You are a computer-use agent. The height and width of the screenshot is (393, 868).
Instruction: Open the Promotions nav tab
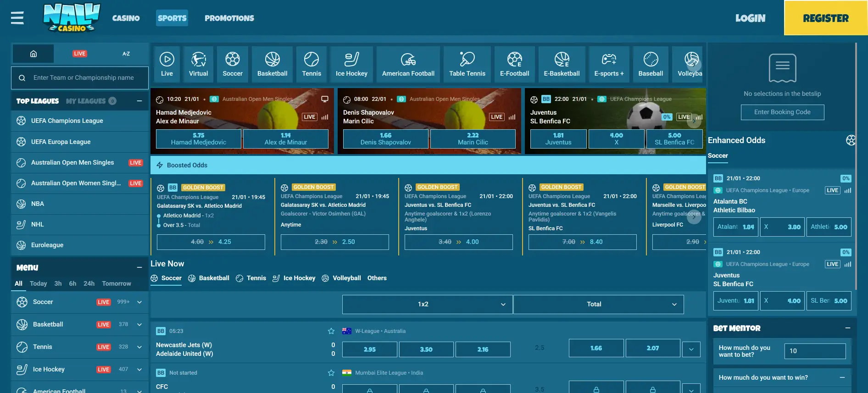click(229, 18)
